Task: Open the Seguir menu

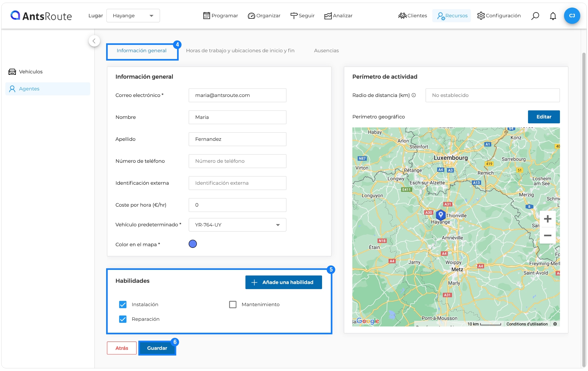Action: pyautogui.click(x=302, y=16)
